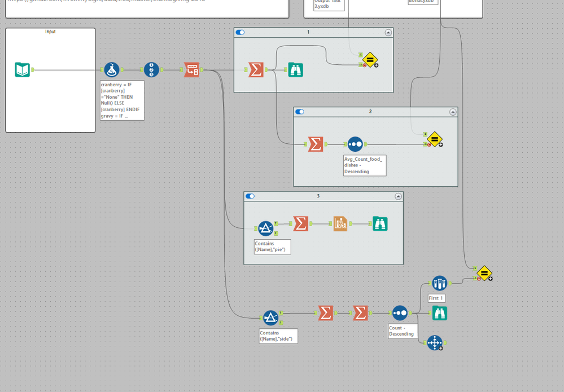The image size is (564, 392).
Task: Select first Summarize tool after side filter
Action: point(326,313)
